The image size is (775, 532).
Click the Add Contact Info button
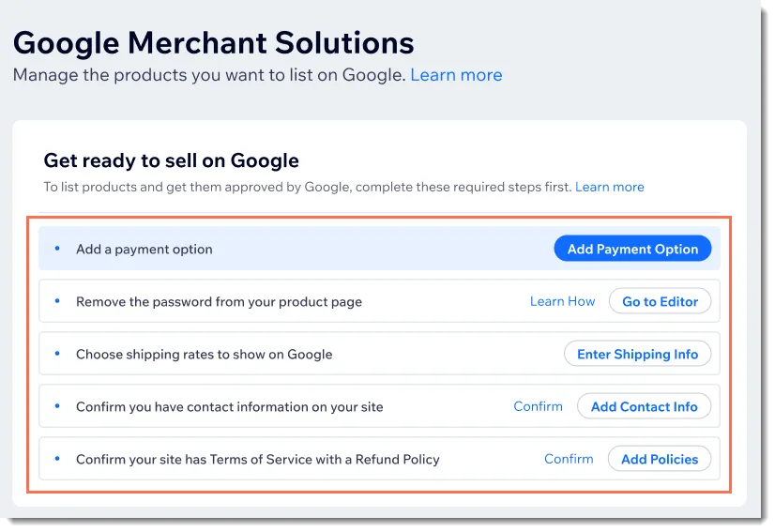[644, 406]
